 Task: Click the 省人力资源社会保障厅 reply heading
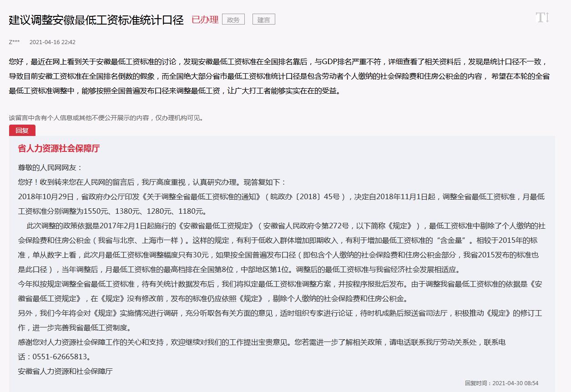coord(59,148)
